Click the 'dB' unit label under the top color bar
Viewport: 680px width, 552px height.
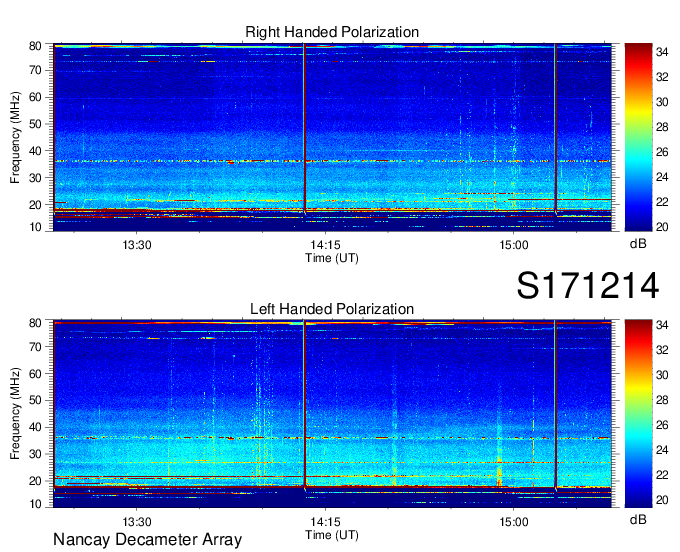pos(638,243)
